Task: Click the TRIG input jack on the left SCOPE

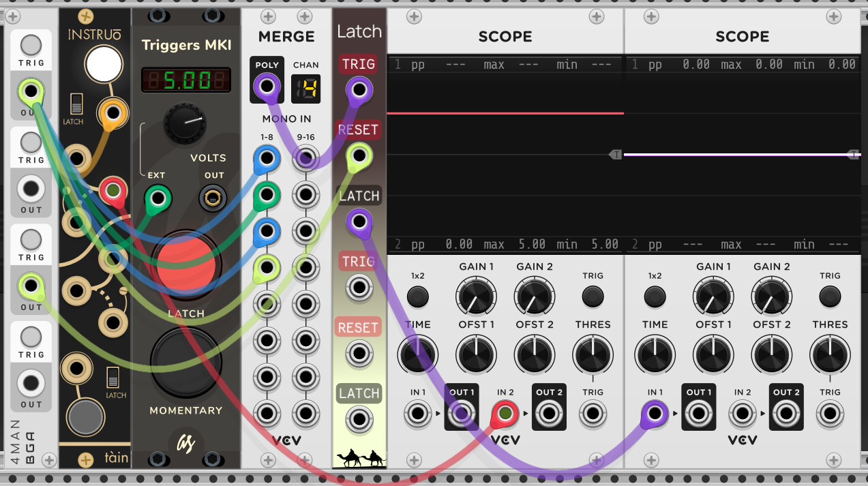Action: pyautogui.click(x=593, y=413)
